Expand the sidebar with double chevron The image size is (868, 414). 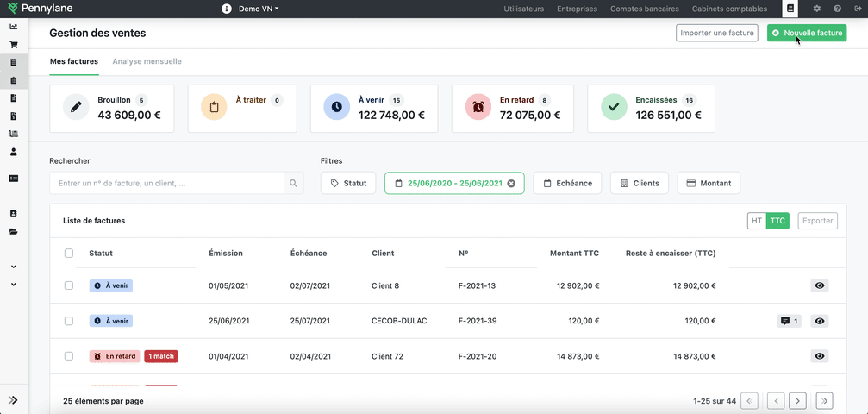point(14,400)
